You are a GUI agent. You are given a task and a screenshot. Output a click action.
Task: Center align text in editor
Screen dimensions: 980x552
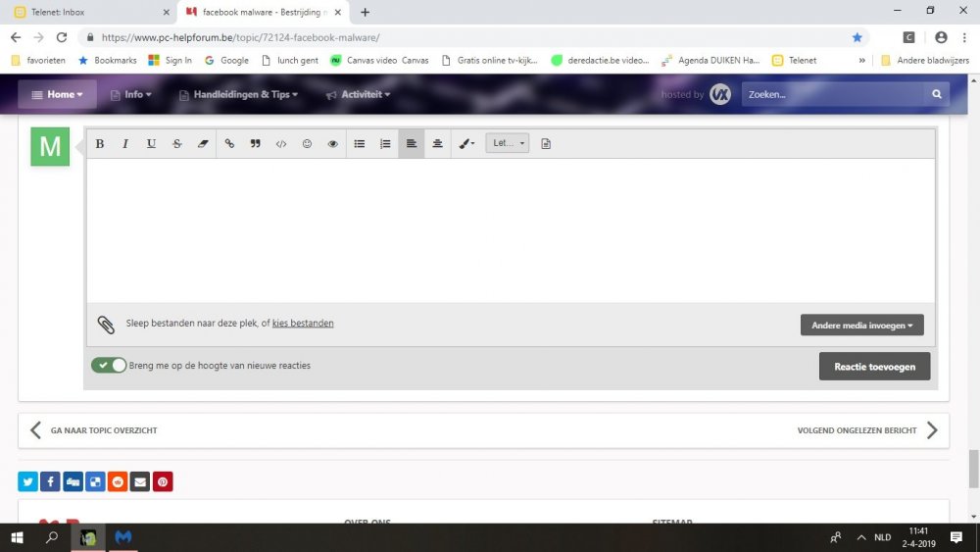(437, 144)
